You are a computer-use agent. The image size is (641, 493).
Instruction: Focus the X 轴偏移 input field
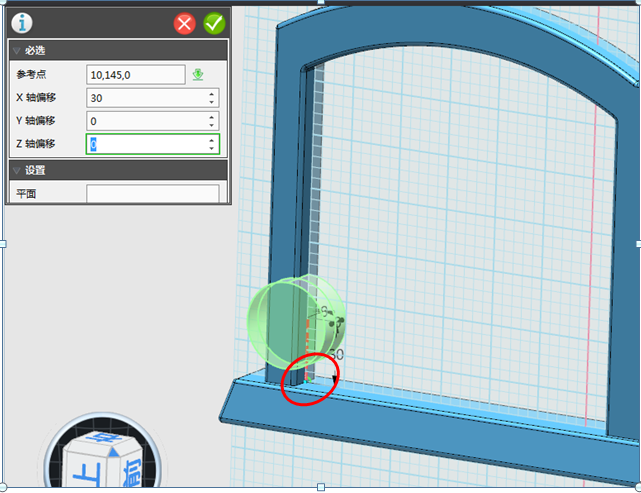point(145,98)
